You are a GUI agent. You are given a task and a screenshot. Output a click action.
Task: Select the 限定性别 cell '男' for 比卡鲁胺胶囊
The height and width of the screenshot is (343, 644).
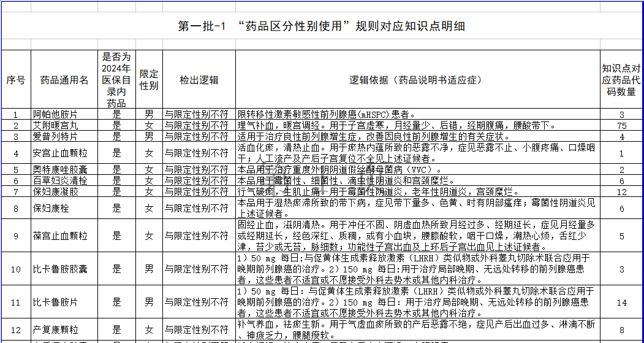pyautogui.click(x=149, y=269)
